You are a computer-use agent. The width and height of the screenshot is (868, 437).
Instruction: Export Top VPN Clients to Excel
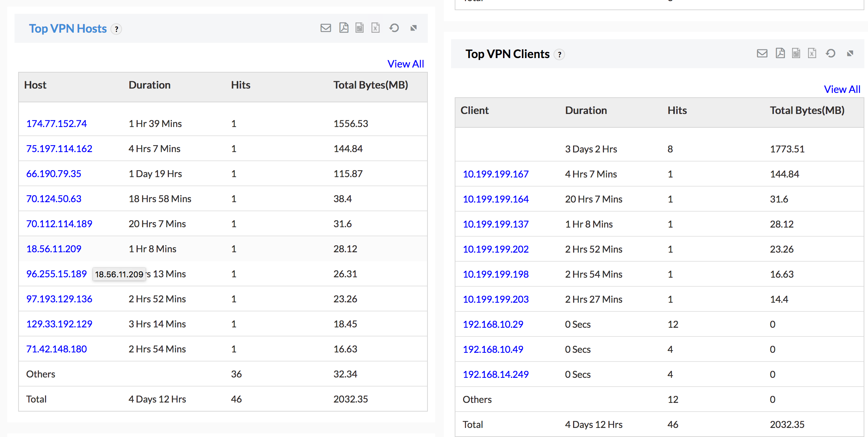[812, 53]
